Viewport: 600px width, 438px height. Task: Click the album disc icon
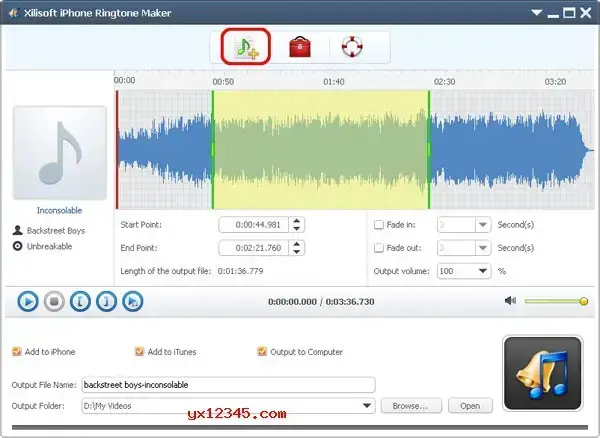pyautogui.click(x=18, y=246)
